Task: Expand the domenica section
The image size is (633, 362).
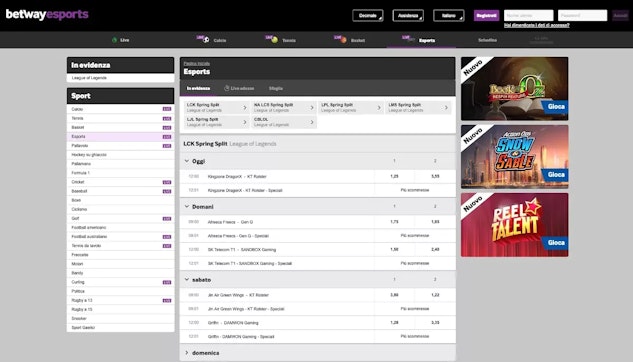Action: [187, 353]
